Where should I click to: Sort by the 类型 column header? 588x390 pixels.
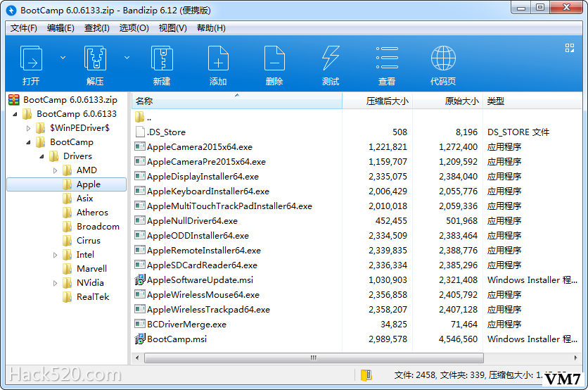(532, 101)
